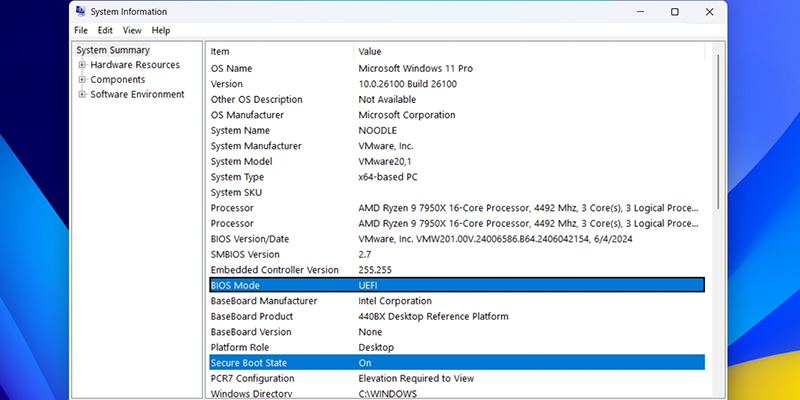This screenshot has height=400, width=800.
Task: Open the View menu
Action: (132, 31)
